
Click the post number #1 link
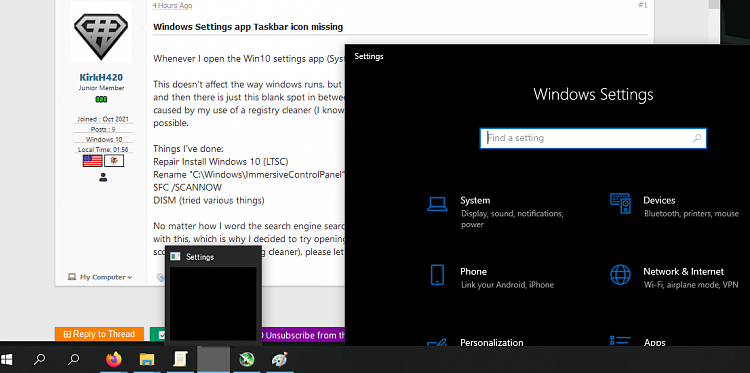pos(643,5)
